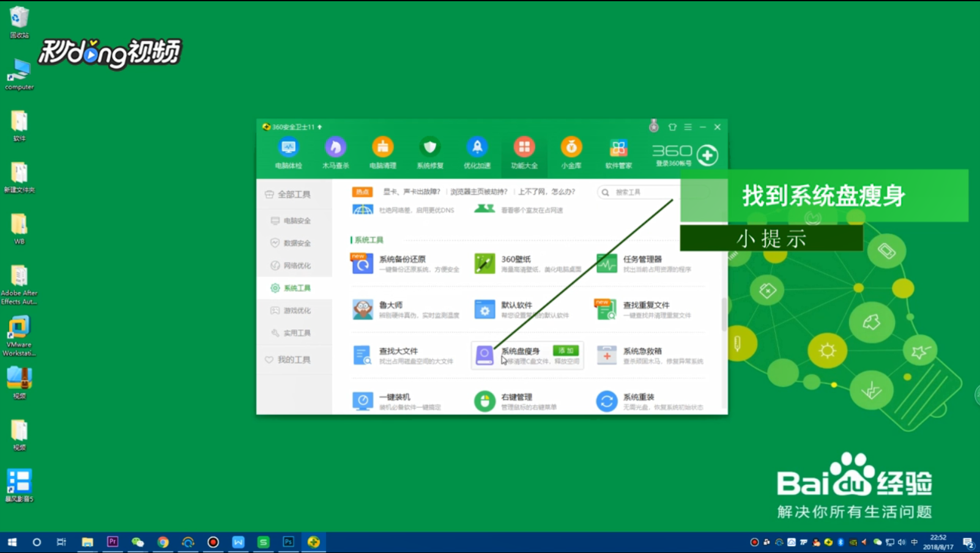Open 鲁大师 tool
980x553 pixels.
click(x=405, y=310)
